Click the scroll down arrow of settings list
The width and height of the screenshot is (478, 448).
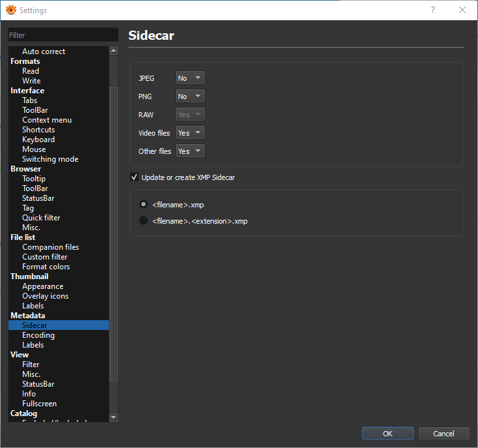coord(113,417)
